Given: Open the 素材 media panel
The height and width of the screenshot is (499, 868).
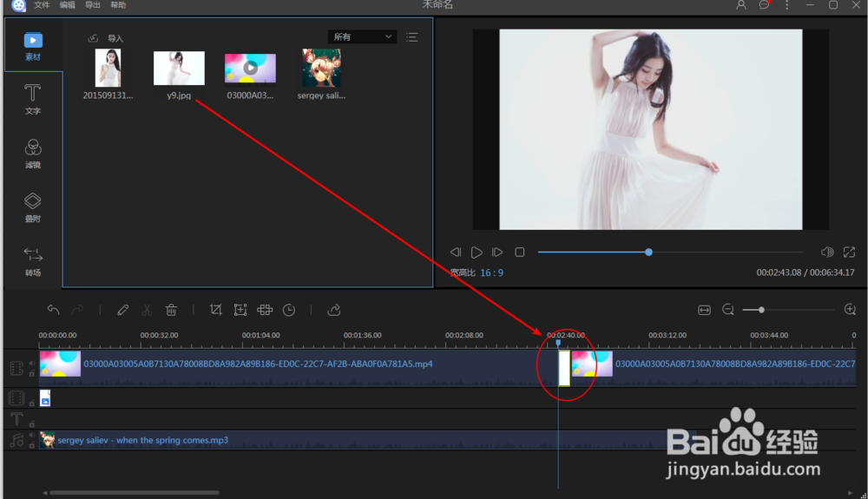Looking at the screenshot, I should (x=33, y=46).
